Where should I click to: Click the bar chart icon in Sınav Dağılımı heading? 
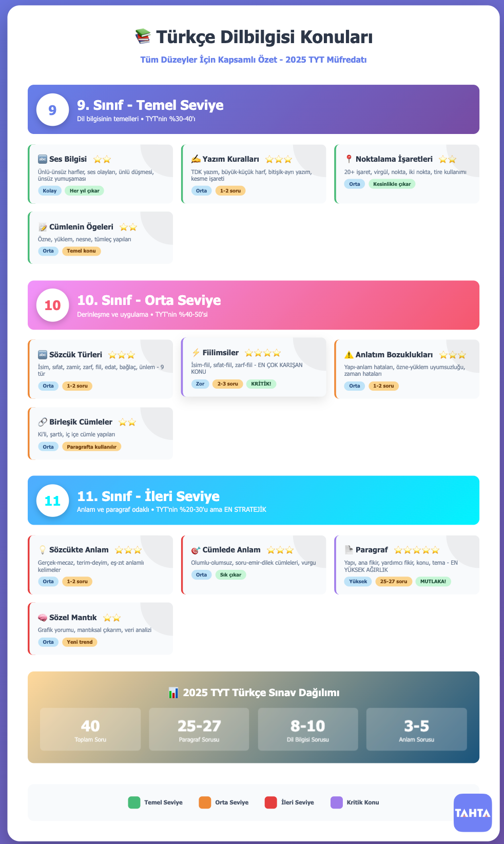coord(173,693)
